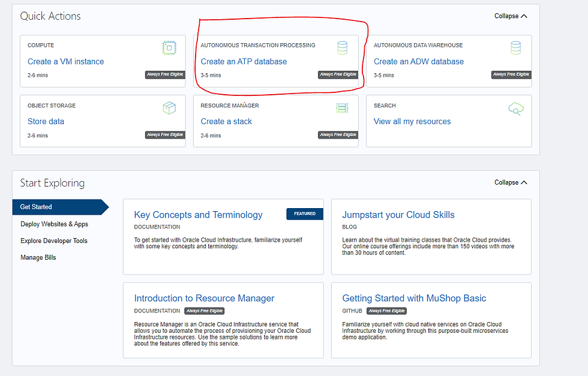Screen dimensions: 588x376
Task: Open Jumpstart your Cloud Skills blog
Action: (398, 215)
